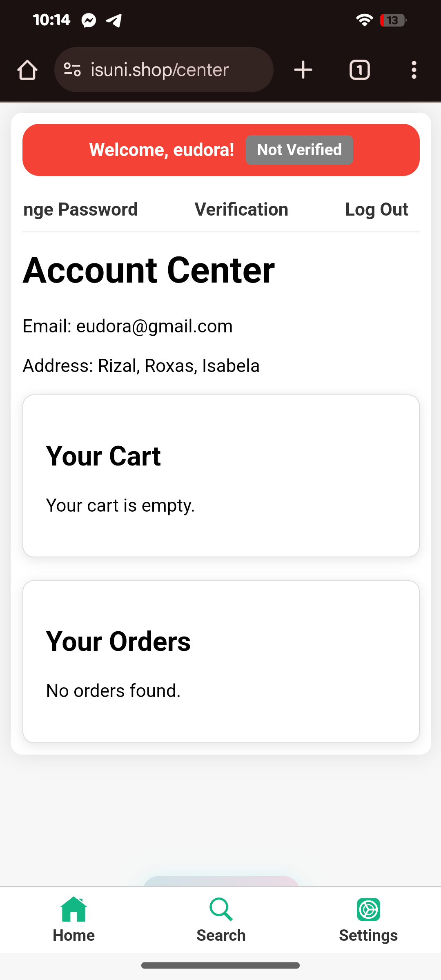Tap the Welcome, eudora! banner text

click(162, 150)
